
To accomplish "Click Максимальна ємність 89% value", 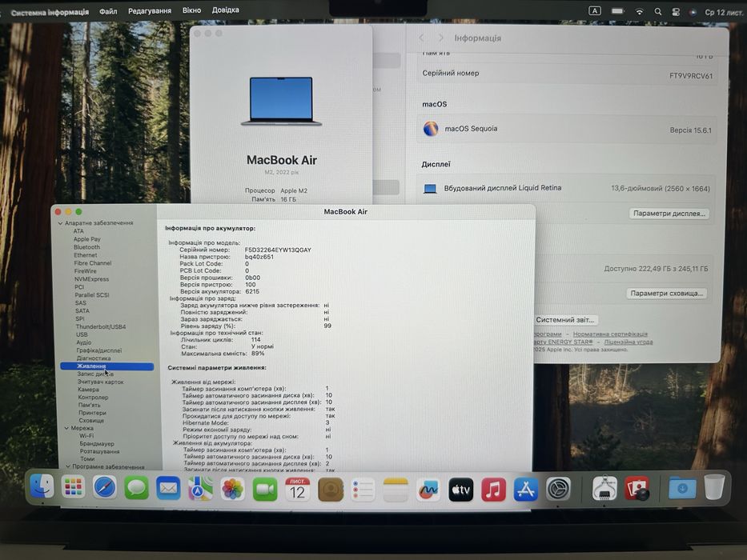I will (x=258, y=354).
